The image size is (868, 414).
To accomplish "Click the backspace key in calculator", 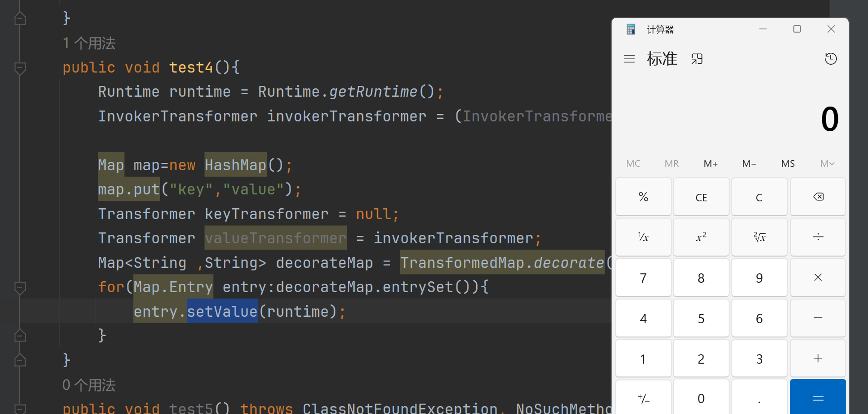I will (x=818, y=197).
